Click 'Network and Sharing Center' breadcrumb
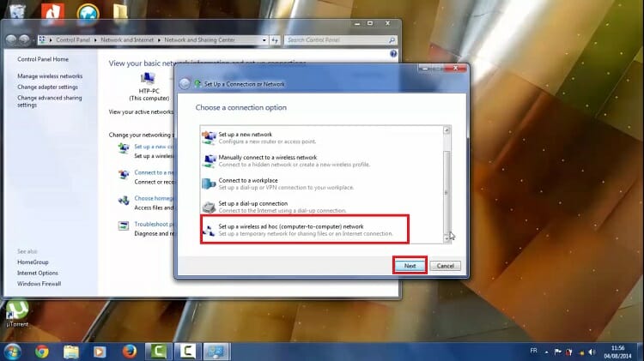Screen dimensions: 644x361 [x=199, y=39]
